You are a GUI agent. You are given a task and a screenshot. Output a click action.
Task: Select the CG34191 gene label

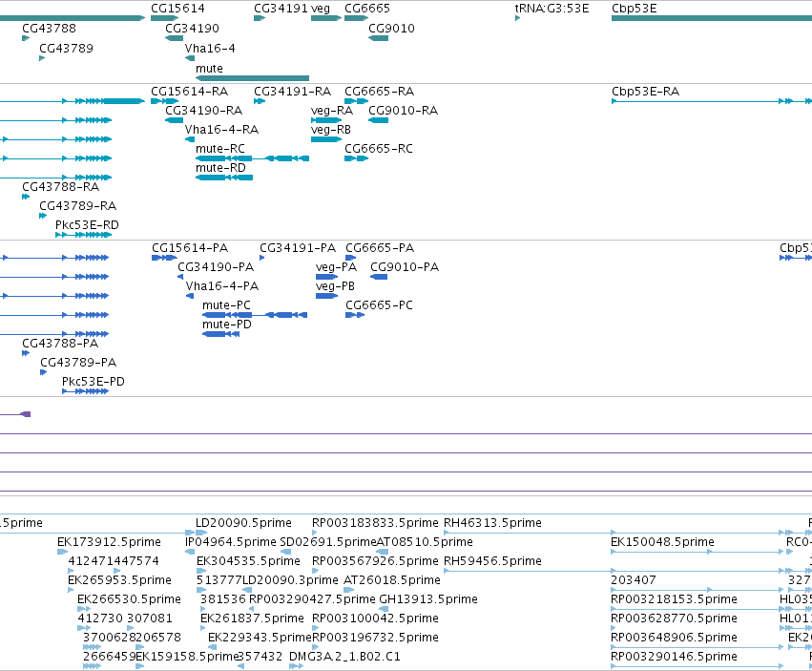point(281,9)
